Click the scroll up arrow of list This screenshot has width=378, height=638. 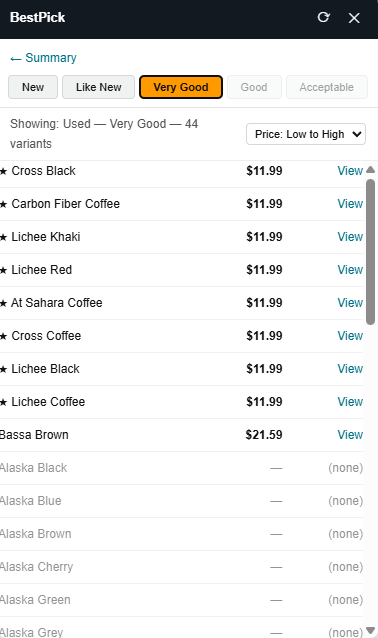click(x=370, y=170)
